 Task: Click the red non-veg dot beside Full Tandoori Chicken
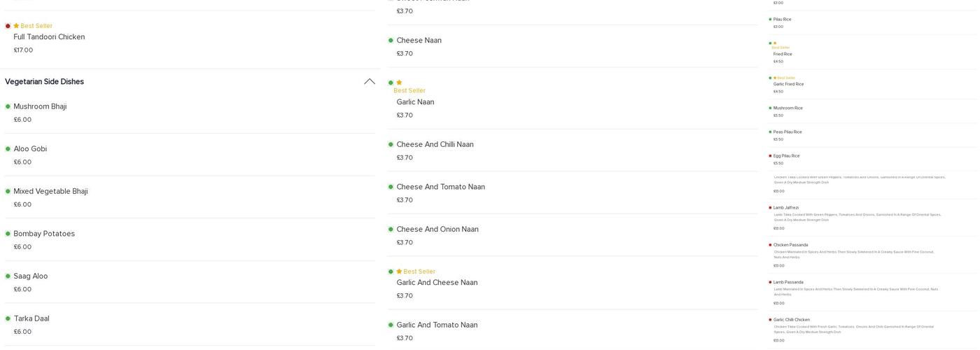[x=8, y=27]
